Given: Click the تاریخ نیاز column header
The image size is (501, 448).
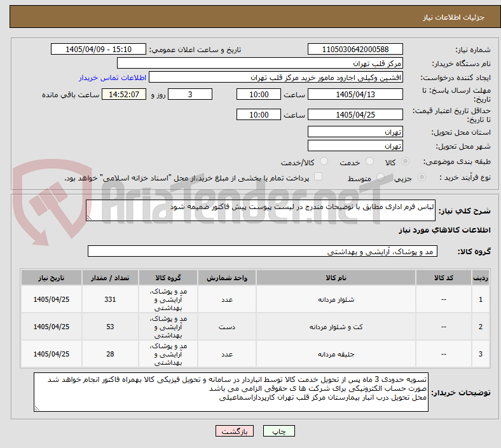Looking at the screenshot, I should click(x=51, y=278).
